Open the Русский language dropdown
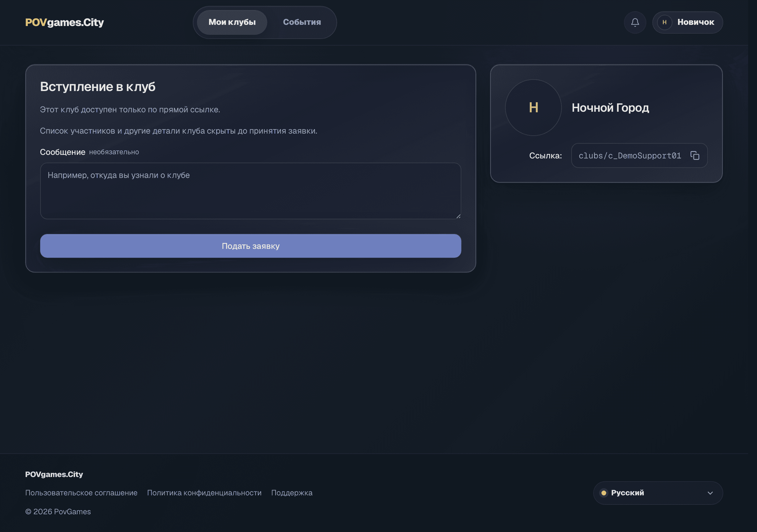Screen dimensions: 757x532 point(658,493)
